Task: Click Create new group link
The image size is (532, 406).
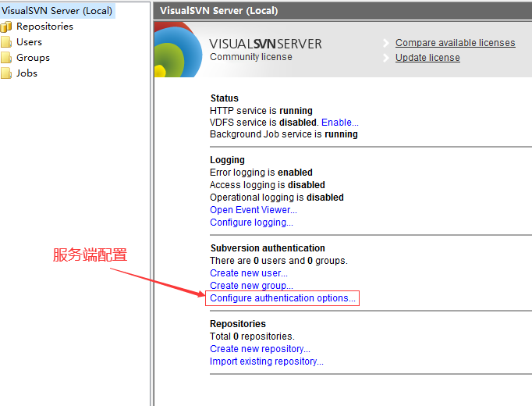Action: pos(251,286)
